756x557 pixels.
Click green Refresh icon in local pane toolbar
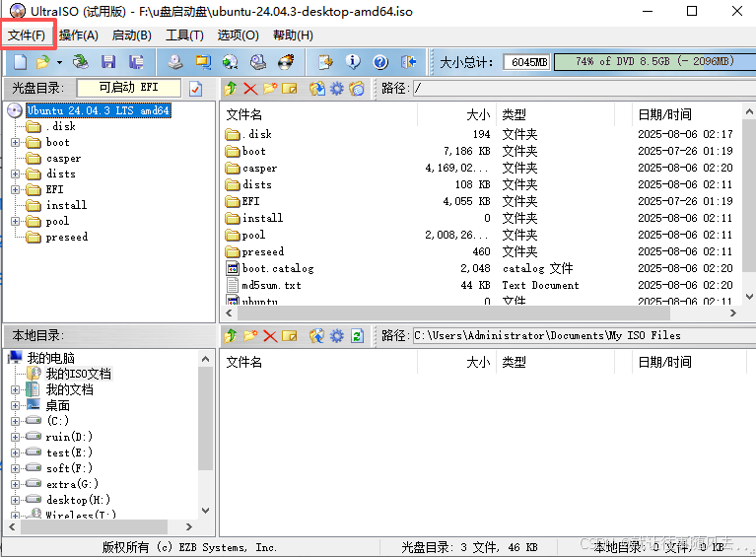pyautogui.click(x=357, y=335)
